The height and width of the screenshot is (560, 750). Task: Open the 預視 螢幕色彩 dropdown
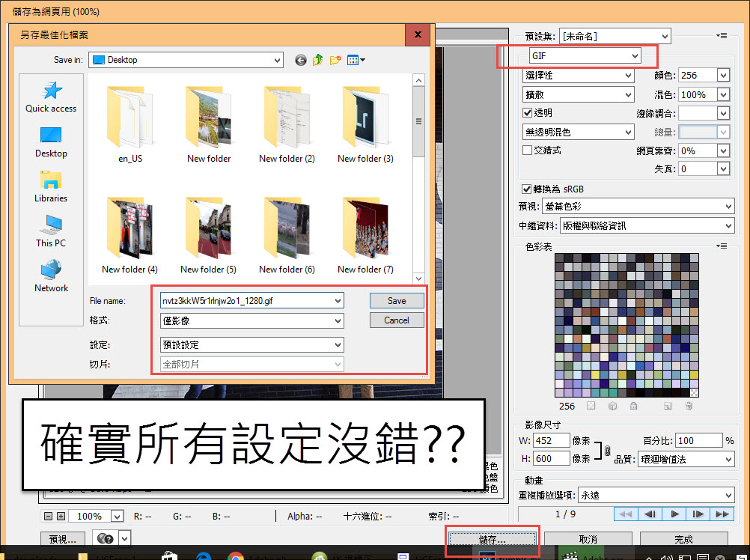(638, 207)
